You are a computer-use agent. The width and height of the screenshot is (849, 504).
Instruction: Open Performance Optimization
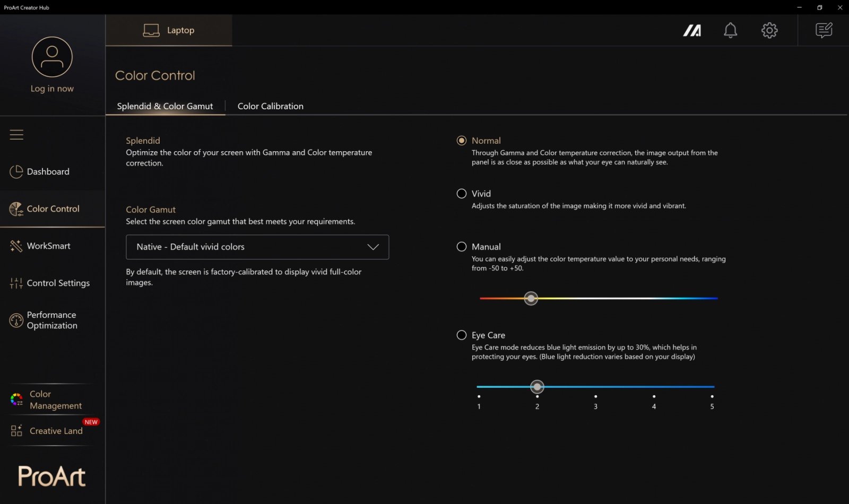(51, 320)
